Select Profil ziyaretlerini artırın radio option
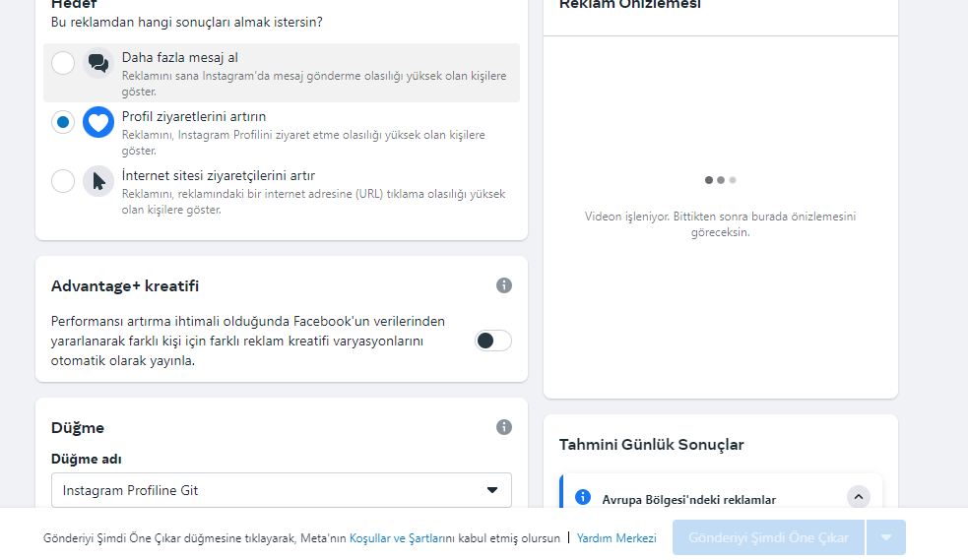The height and width of the screenshot is (560, 968). [x=63, y=122]
